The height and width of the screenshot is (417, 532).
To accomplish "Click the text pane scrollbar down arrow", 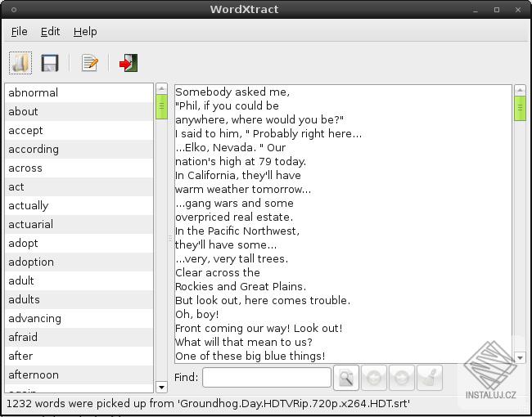I will point(520,357).
